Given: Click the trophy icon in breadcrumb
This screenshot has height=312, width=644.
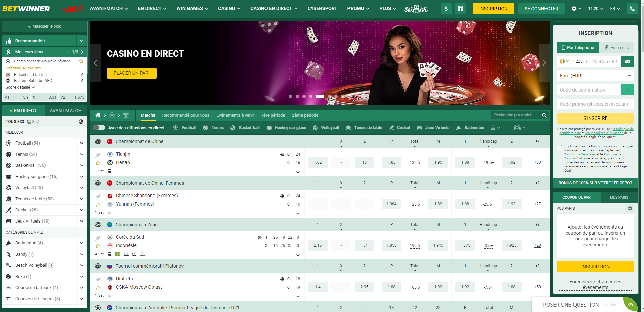Looking at the screenshot, I should tap(126, 115).
